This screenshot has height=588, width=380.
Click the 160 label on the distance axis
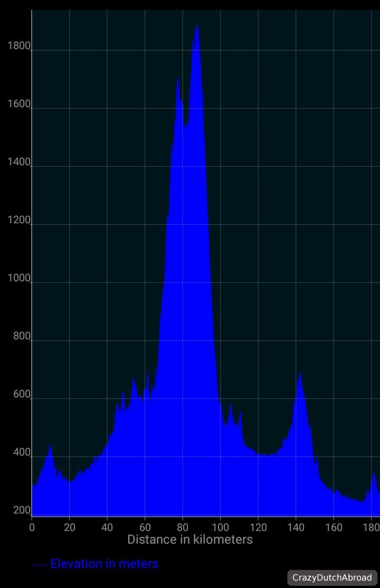pyautogui.click(x=334, y=527)
